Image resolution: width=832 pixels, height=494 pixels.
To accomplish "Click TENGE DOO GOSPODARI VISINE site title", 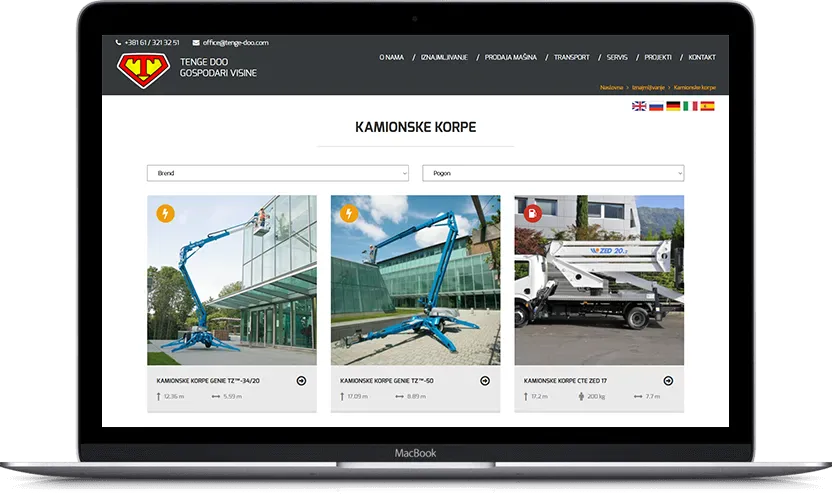I will coord(218,67).
